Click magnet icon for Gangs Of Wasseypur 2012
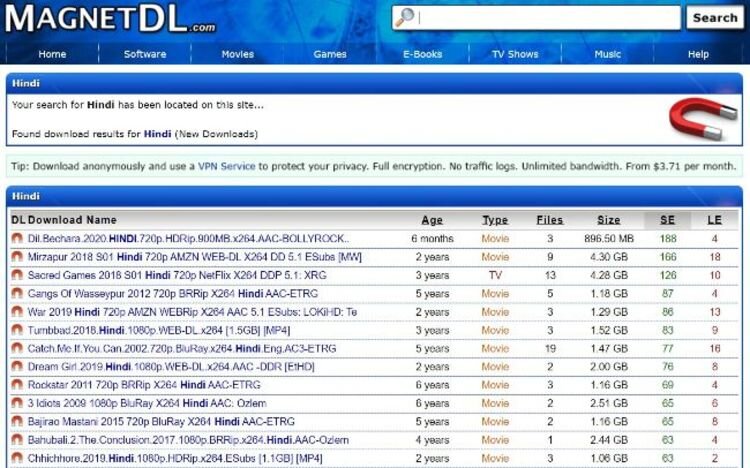Viewport: 750px width, 468px height. coord(17,294)
